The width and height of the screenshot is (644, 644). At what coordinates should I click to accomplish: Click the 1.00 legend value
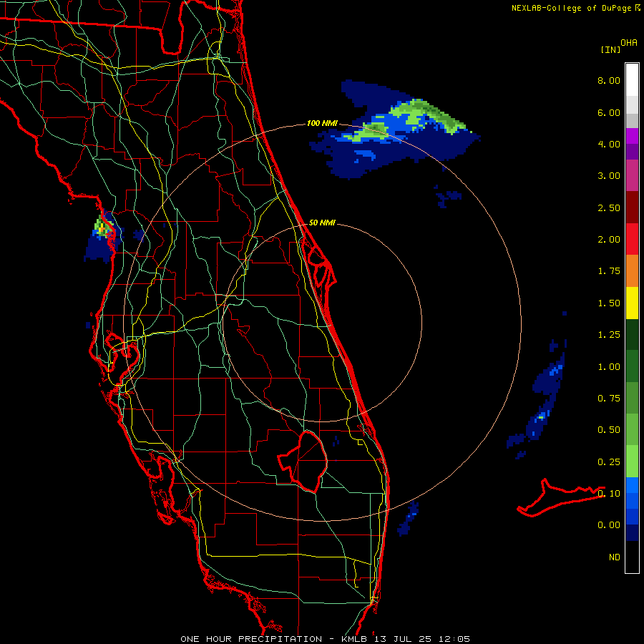609,367
